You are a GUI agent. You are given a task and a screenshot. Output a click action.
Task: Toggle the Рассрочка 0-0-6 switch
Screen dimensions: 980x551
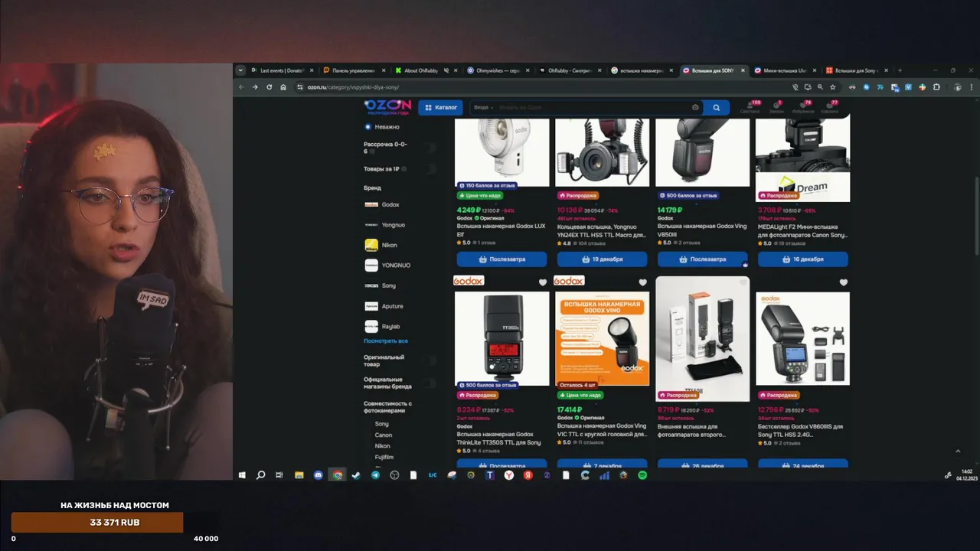(x=430, y=148)
